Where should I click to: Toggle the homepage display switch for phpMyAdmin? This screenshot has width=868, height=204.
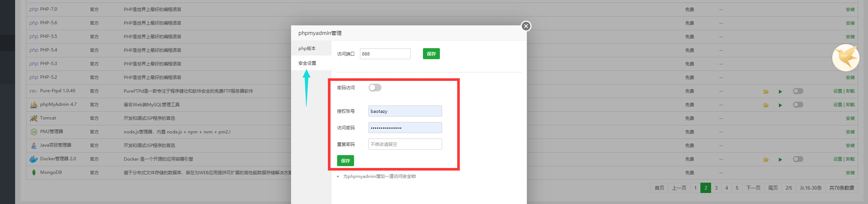798,105
